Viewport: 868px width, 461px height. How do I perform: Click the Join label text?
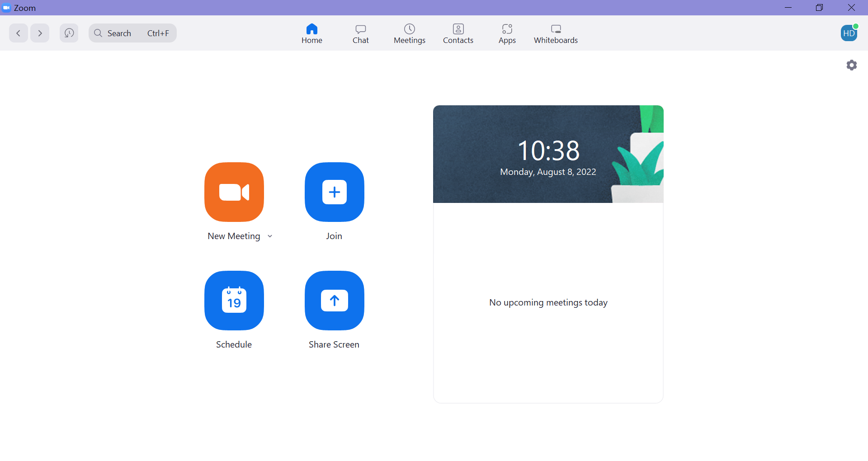(334, 236)
